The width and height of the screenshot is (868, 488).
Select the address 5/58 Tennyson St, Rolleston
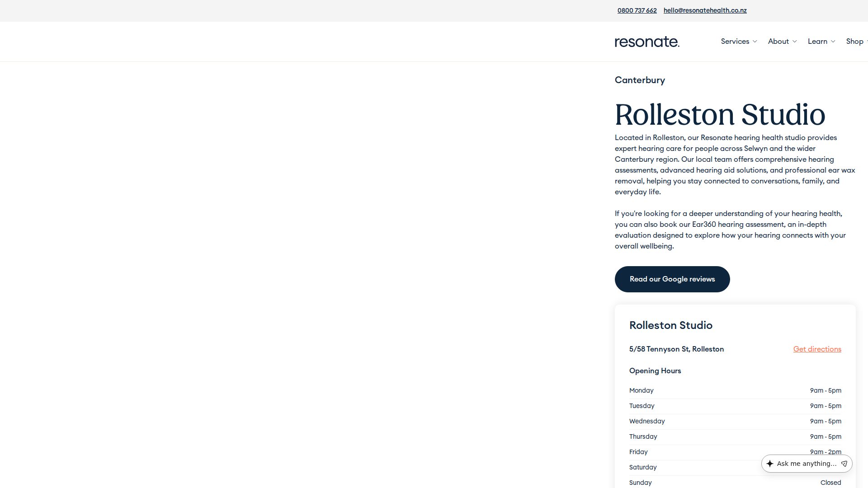[676, 349]
